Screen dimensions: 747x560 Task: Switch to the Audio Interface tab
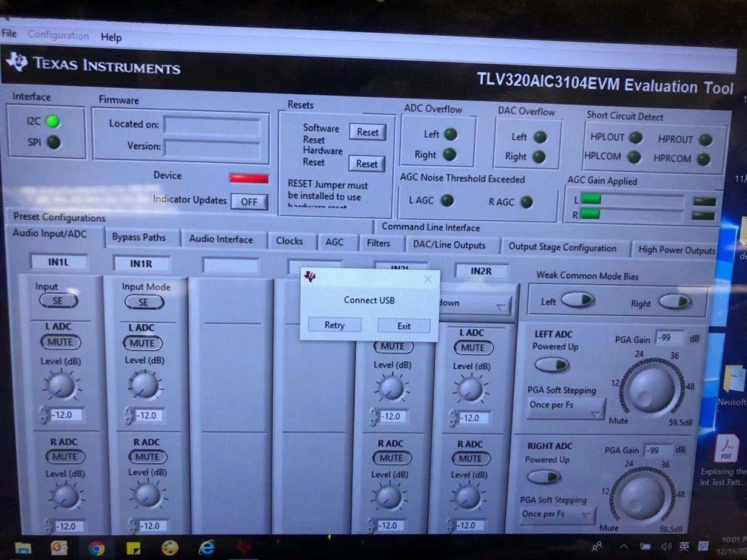point(221,239)
